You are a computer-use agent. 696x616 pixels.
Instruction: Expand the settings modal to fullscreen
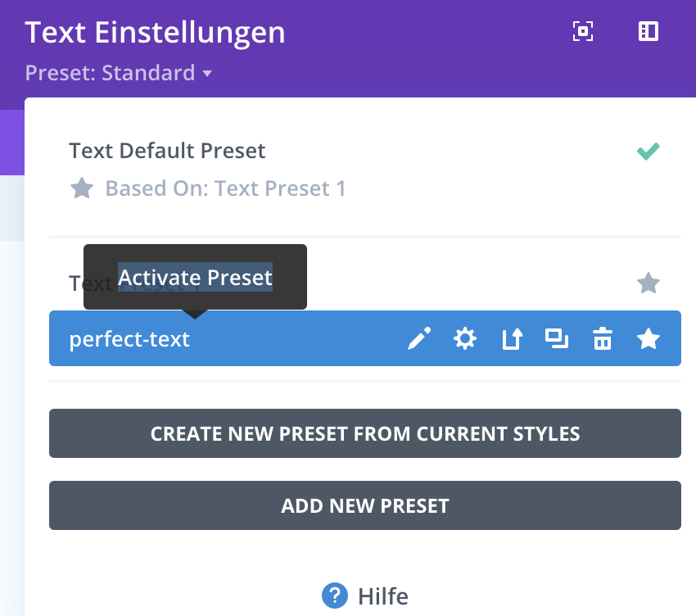point(582,32)
